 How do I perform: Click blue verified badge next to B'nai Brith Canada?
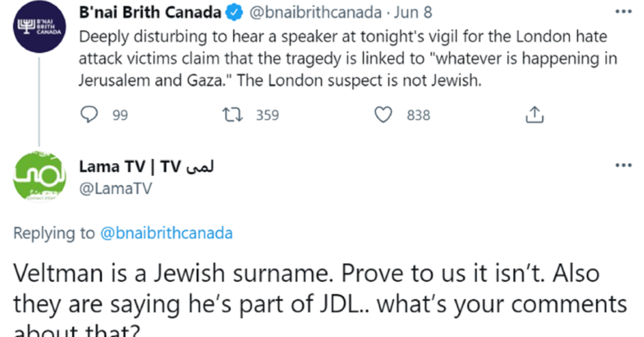(234, 13)
